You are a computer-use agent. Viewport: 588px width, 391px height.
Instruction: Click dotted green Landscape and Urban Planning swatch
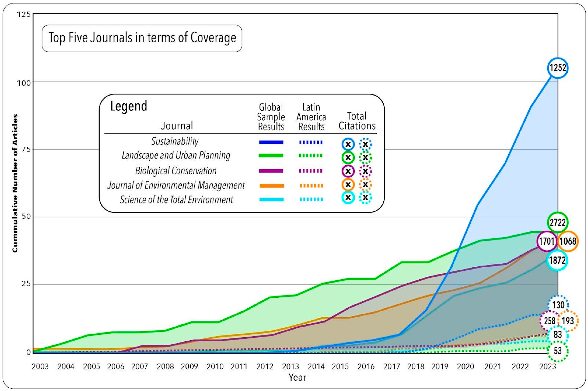click(311, 156)
